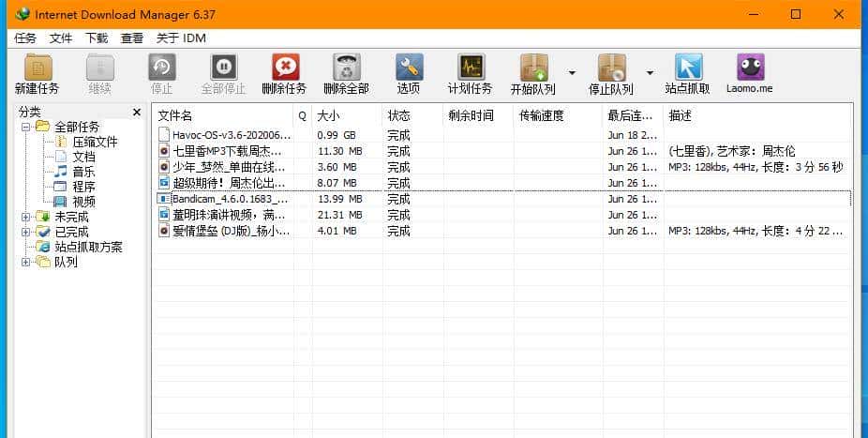Viewport: 868px width, 438px height.
Task: Open the 计划任务 scheduler icon
Action: (x=471, y=68)
